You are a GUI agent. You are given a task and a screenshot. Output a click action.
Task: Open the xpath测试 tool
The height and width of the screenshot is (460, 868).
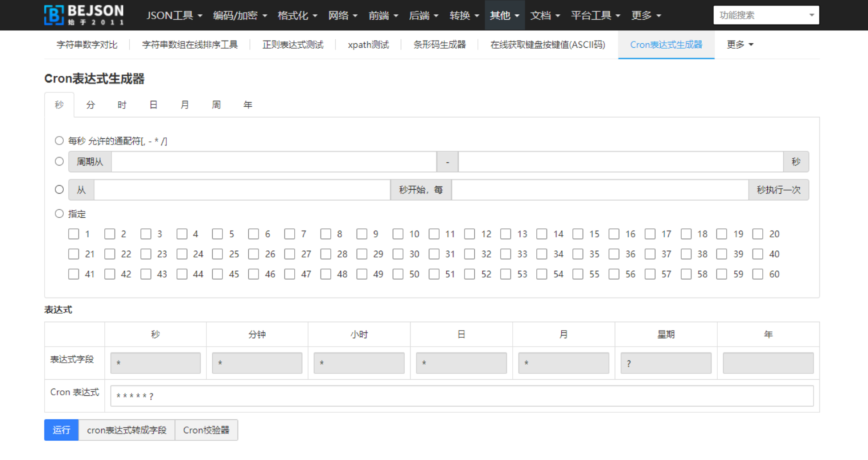pyautogui.click(x=368, y=45)
